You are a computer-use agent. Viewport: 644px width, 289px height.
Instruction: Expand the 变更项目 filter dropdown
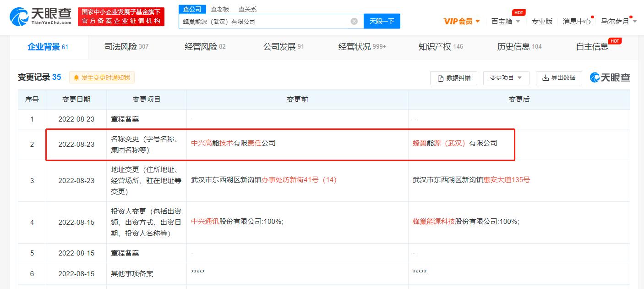click(506, 78)
